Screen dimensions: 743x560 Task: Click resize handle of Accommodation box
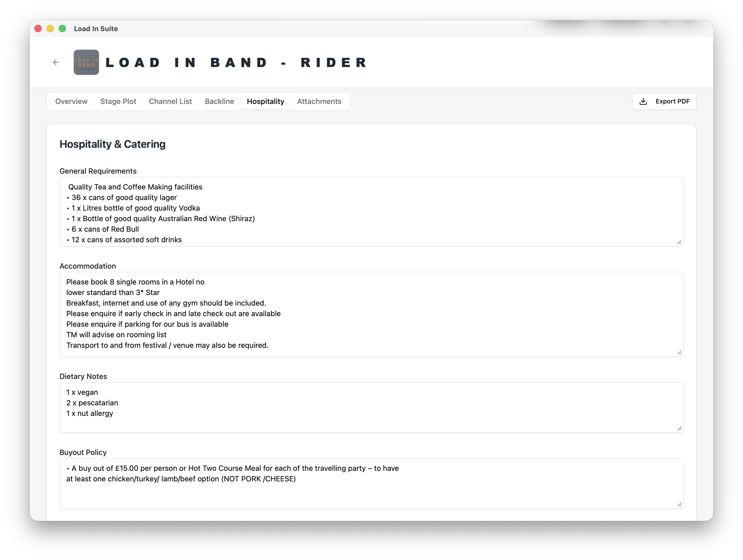click(x=679, y=352)
